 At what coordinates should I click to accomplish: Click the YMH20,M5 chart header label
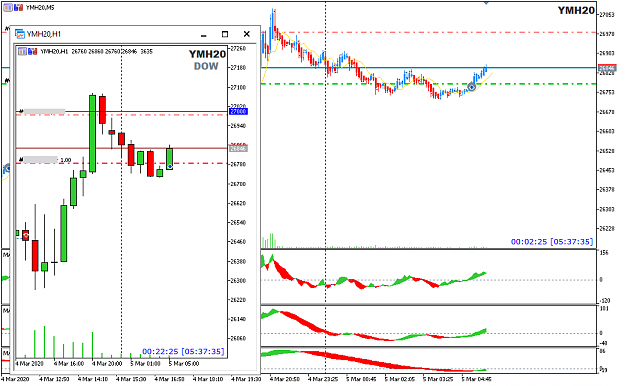[x=40, y=8]
